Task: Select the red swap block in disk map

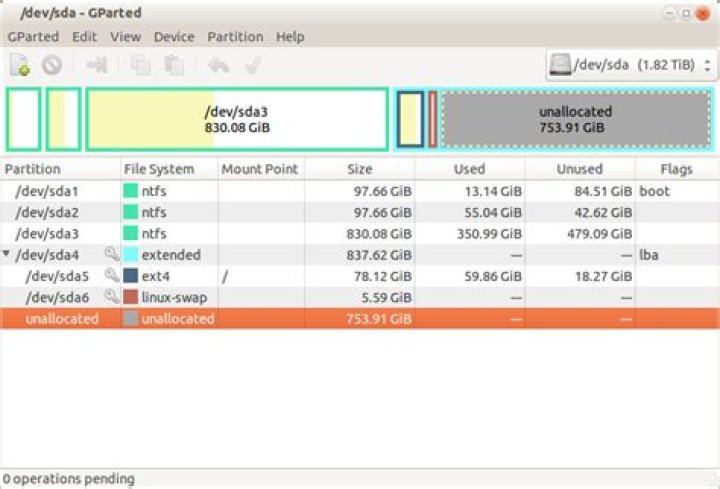Action: [433, 119]
